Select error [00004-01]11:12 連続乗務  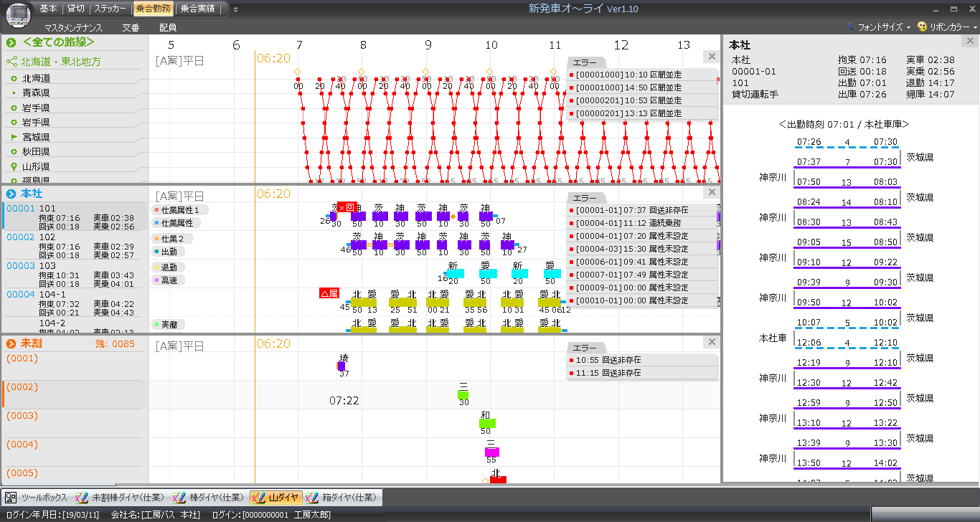tap(642, 223)
